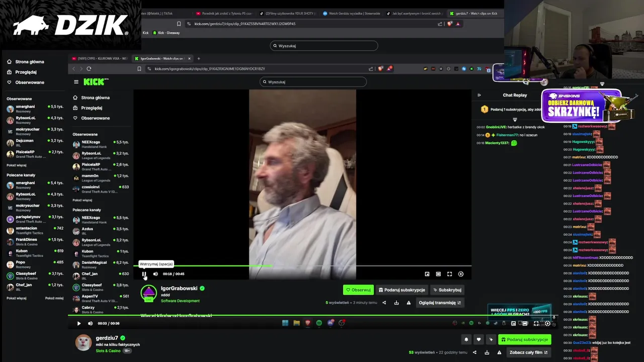Click Zobacz cały film button
This screenshot has width=644, height=362.
[x=528, y=352]
